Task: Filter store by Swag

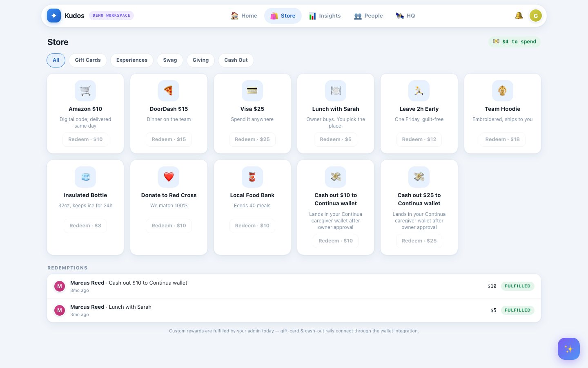Action: (170, 60)
